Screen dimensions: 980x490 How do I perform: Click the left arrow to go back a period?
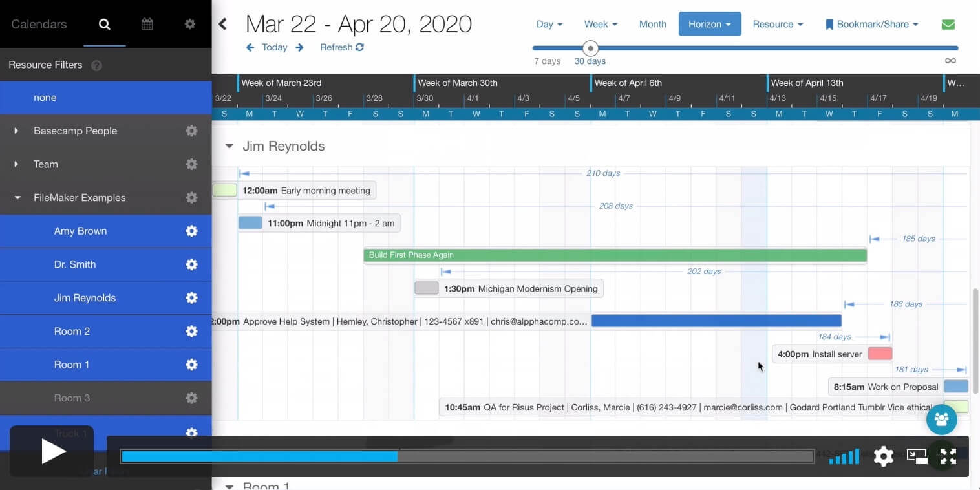coord(250,47)
